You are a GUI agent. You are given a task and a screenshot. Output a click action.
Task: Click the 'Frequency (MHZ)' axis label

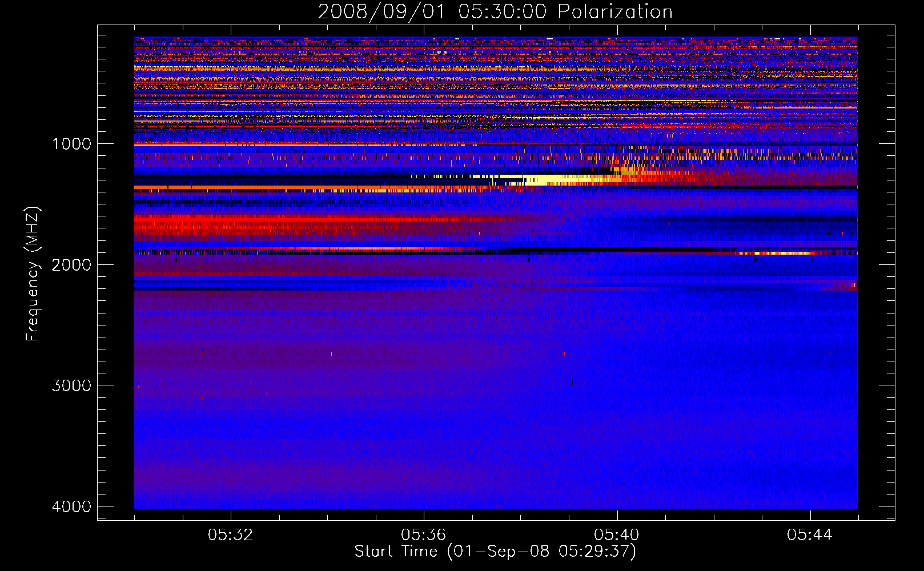(x=33, y=275)
